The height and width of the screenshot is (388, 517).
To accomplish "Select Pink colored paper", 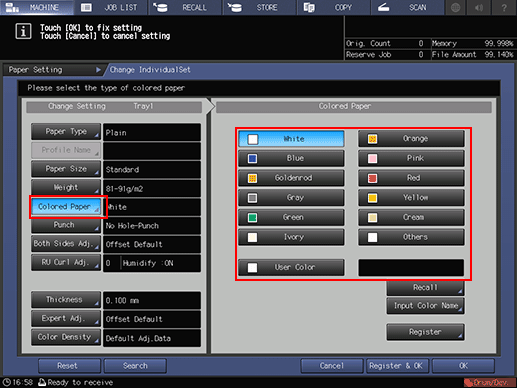I will [411, 158].
